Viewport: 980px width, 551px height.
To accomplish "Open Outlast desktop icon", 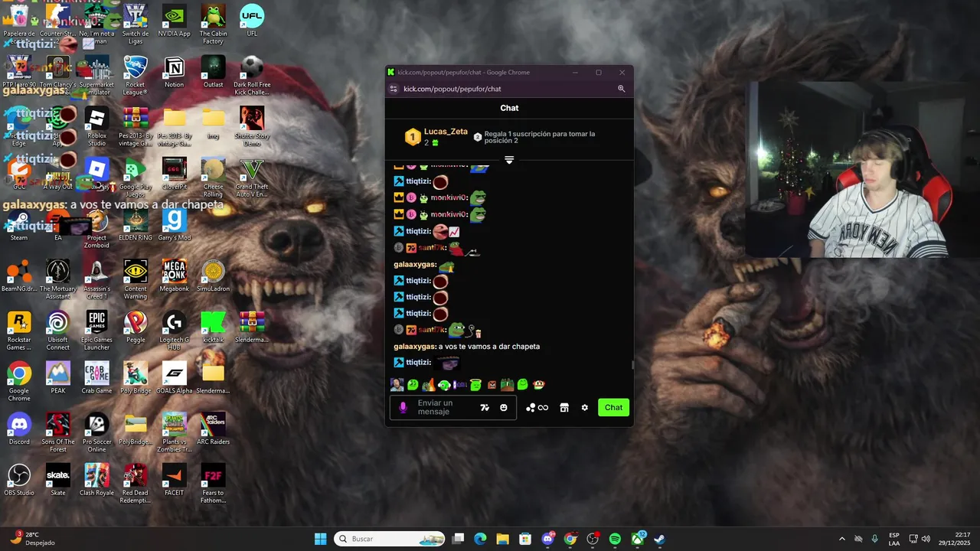I will (x=213, y=72).
